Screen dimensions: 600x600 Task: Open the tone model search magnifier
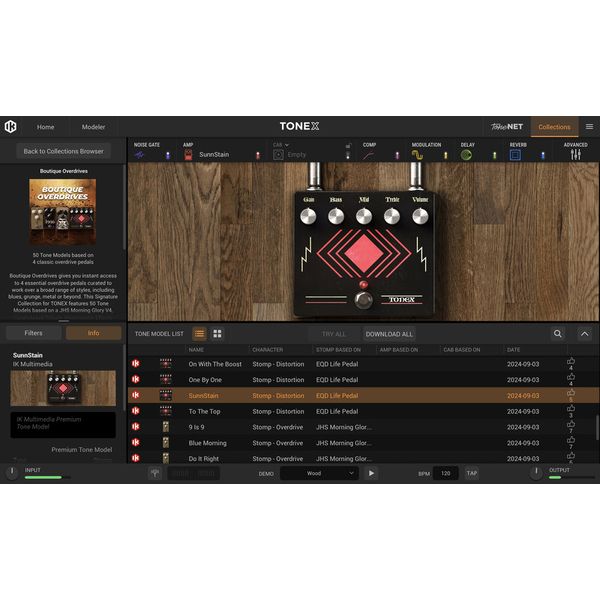click(x=558, y=334)
